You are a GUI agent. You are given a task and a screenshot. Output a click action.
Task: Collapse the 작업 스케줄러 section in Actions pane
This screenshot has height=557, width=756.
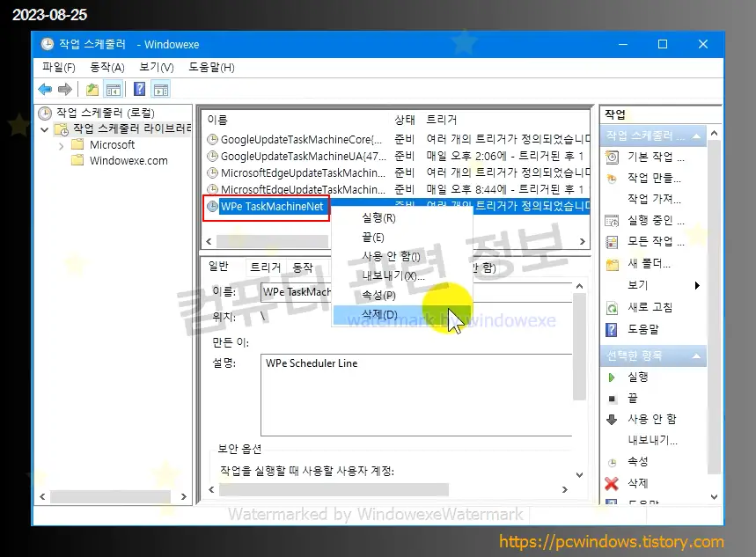(x=696, y=136)
